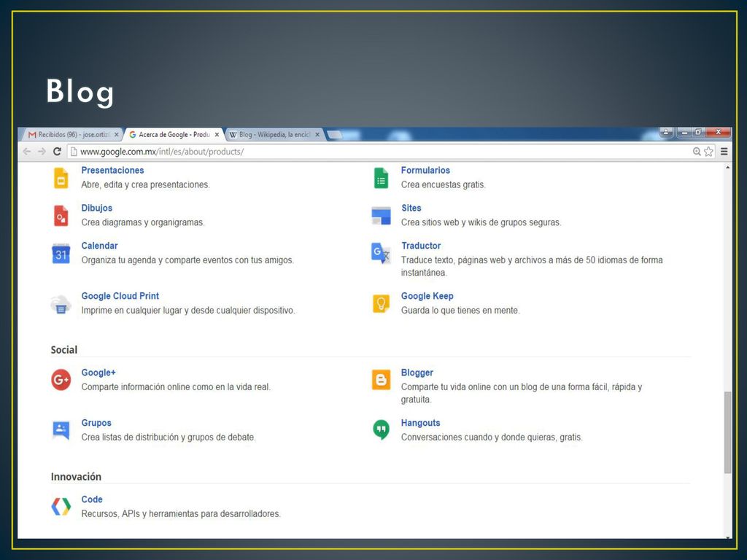Click the red Google+ icon
This screenshot has height=560, width=747.
[x=61, y=379]
